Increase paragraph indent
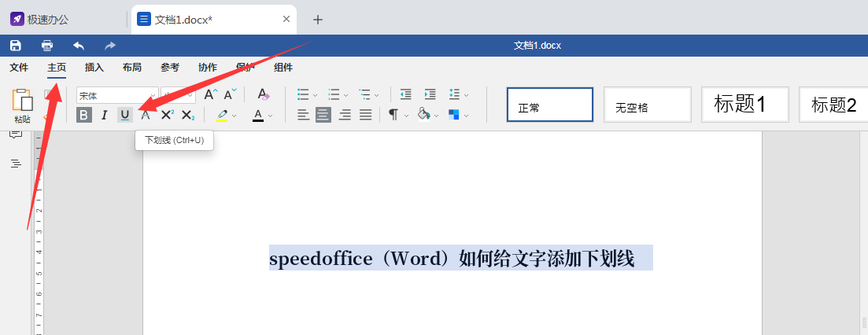 coord(430,94)
